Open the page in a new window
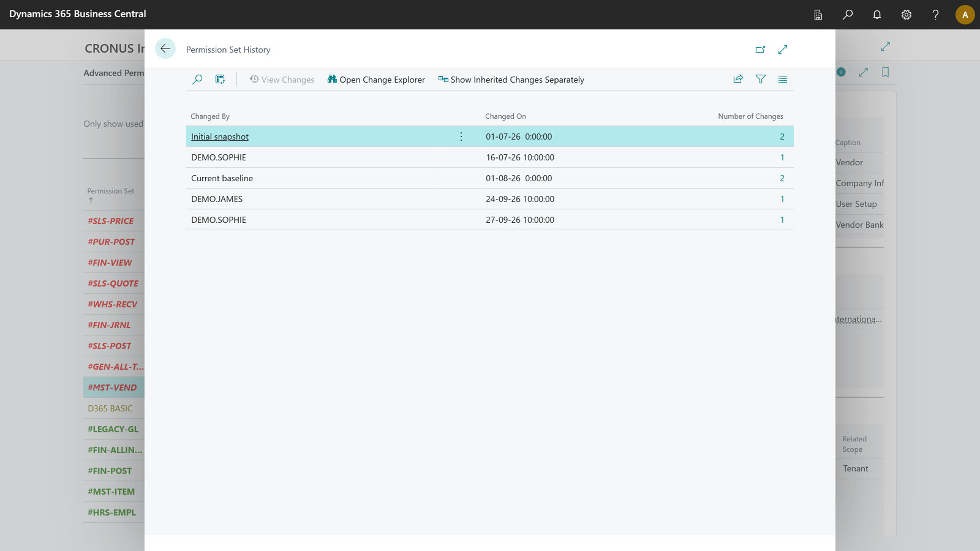The width and height of the screenshot is (980, 551). click(760, 50)
